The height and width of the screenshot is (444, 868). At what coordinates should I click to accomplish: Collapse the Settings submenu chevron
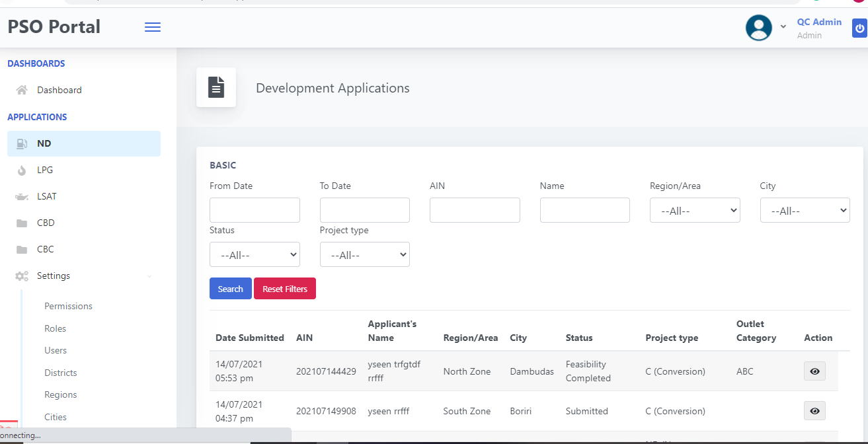(149, 276)
